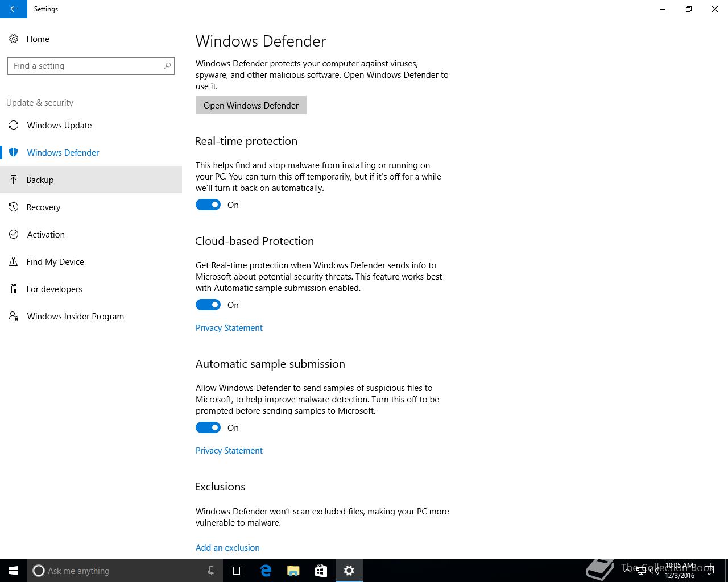
Task: Open Windows Insider Program settings
Action: point(91,316)
